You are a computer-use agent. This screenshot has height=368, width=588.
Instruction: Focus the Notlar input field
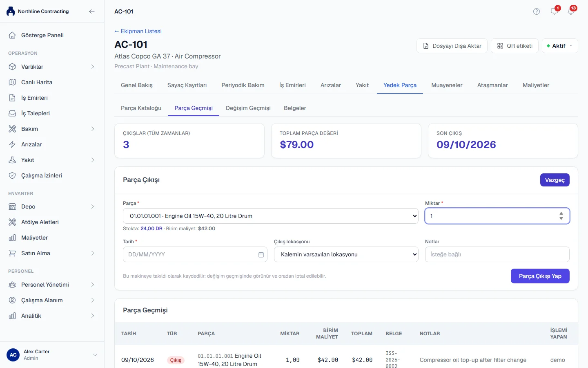(x=497, y=254)
